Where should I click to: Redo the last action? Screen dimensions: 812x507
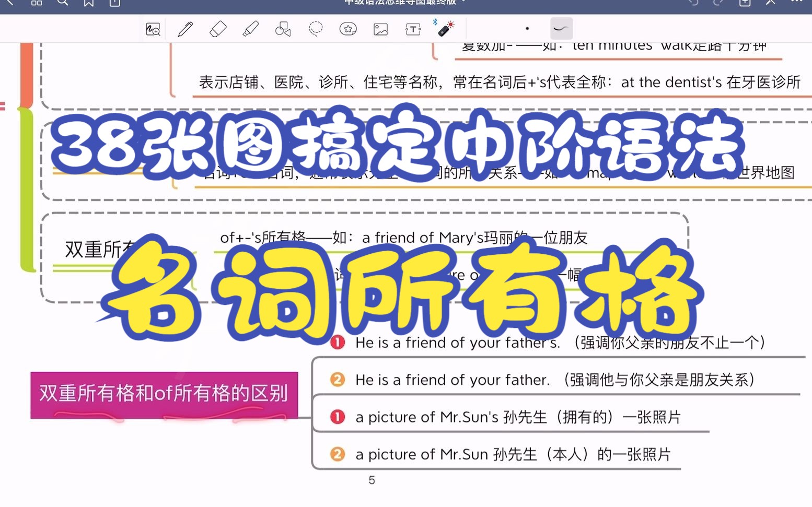(718, 3)
